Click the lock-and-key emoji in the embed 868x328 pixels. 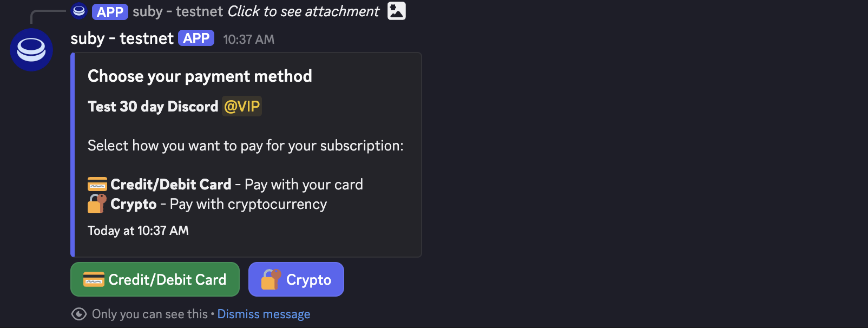pyautogui.click(x=97, y=204)
